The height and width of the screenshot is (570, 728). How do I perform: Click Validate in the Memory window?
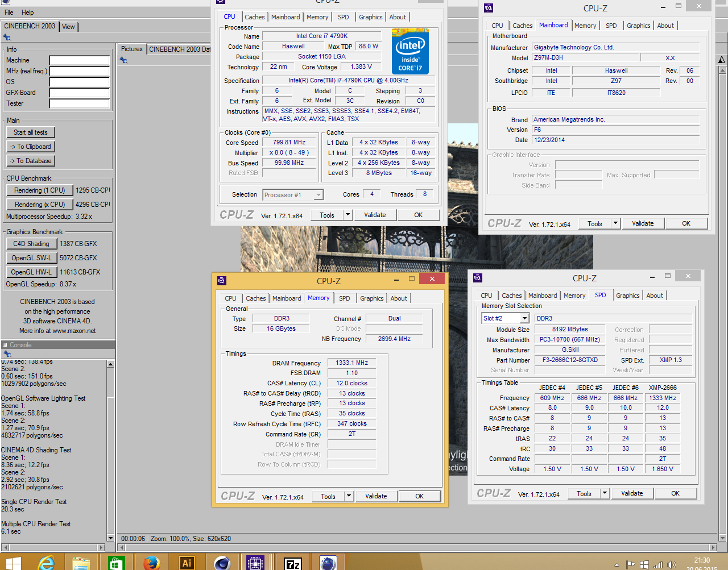coord(376,496)
